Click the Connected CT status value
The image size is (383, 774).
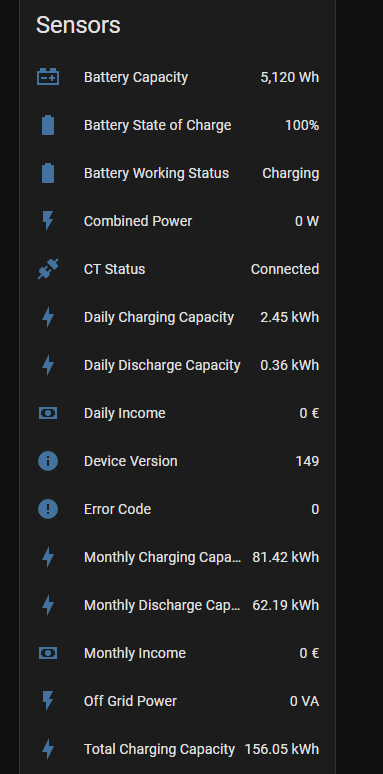[285, 269]
